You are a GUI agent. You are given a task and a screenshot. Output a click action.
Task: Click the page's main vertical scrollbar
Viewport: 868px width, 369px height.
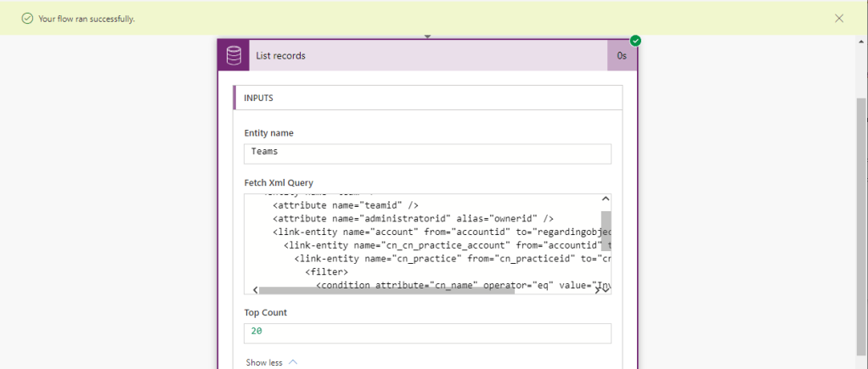[860, 212]
